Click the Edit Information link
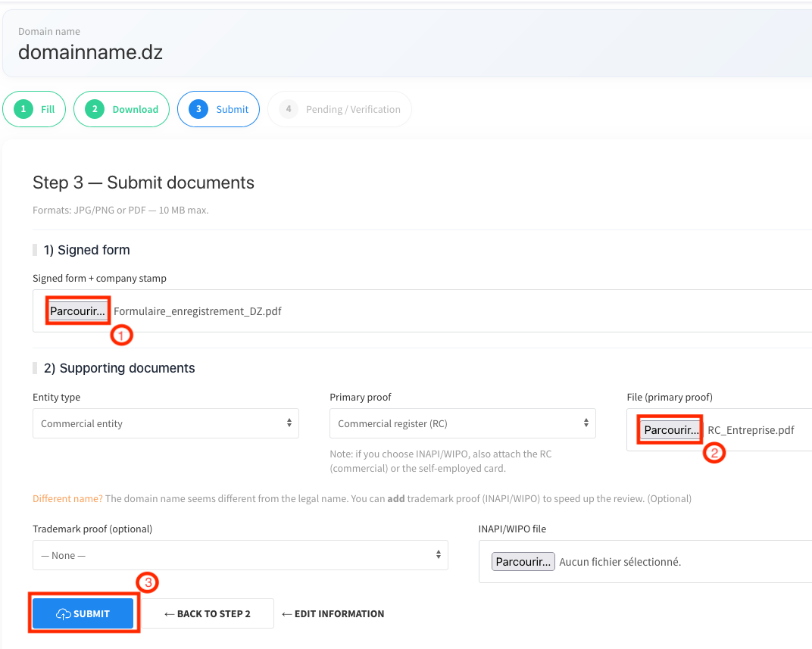This screenshot has height=649, width=812. tap(333, 614)
